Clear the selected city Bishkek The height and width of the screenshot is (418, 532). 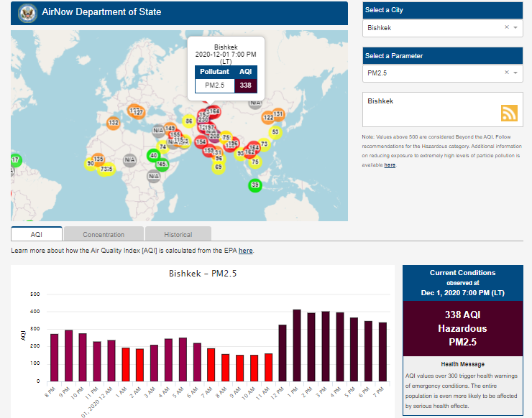pos(506,27)
